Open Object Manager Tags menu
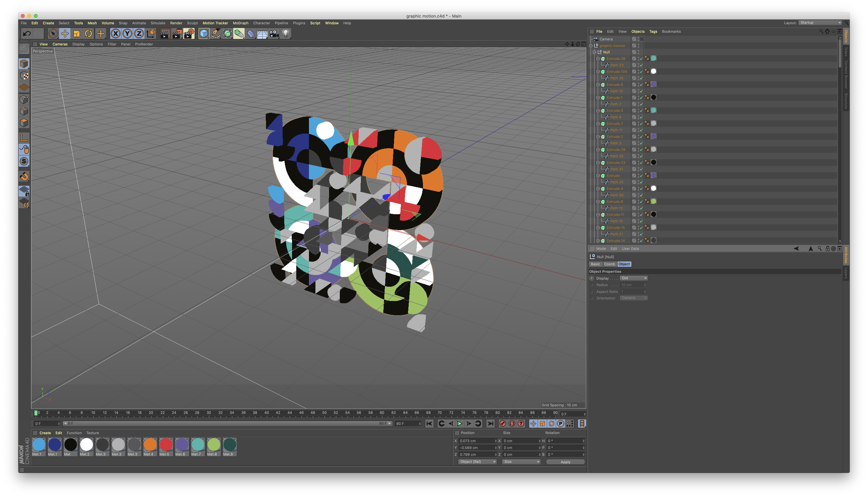The width and height of the screenshot is (868, 497). (x=653, y=31)
